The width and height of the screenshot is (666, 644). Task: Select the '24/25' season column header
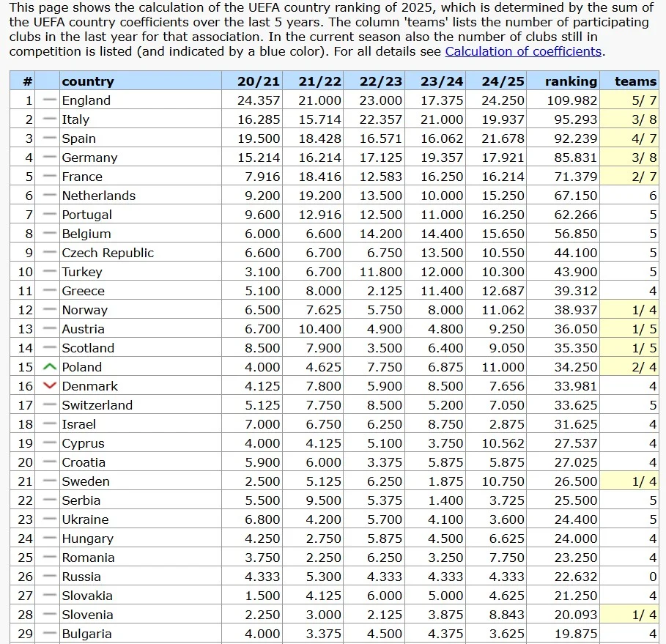point(503,81)
